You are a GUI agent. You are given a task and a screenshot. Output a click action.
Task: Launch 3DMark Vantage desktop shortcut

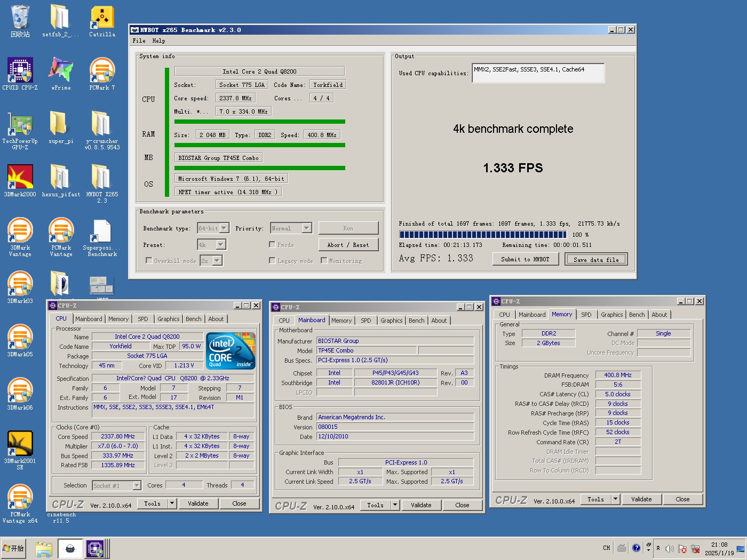(x=20, y=237)
